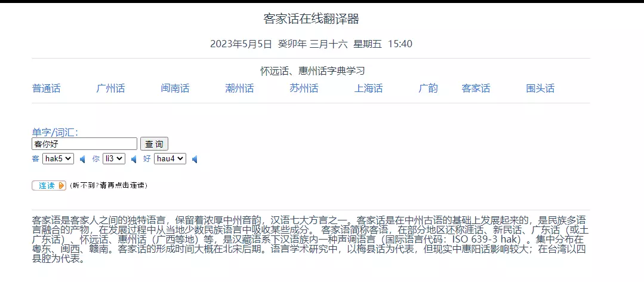
Task: Click the character label 你 before li3
Action: coord(95,159)
